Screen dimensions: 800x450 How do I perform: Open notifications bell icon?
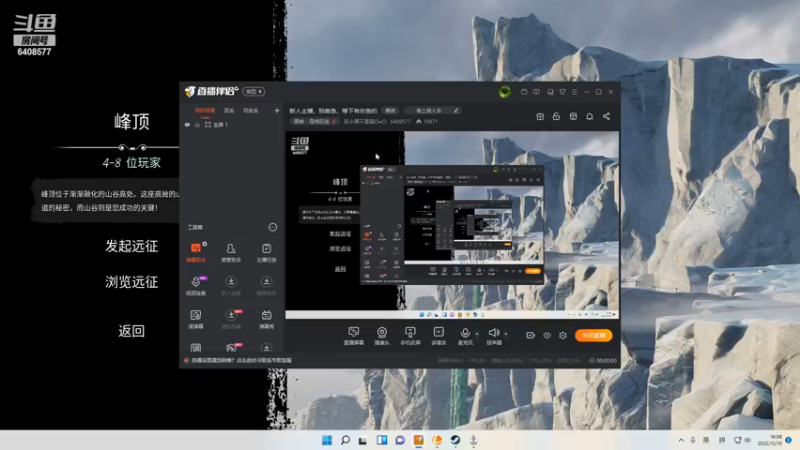(x=589, y=116)
